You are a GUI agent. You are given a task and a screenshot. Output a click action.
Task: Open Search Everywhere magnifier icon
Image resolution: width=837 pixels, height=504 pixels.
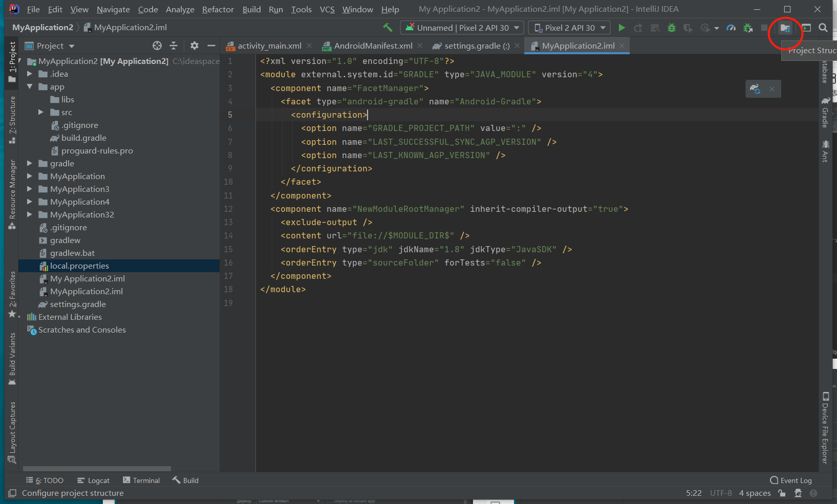coord(823,28)
